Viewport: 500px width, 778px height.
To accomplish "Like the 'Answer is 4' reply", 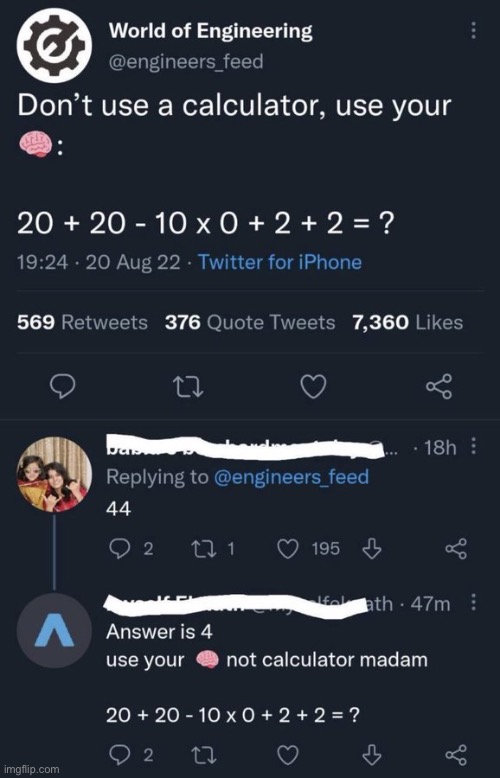I will pos(288,755).
